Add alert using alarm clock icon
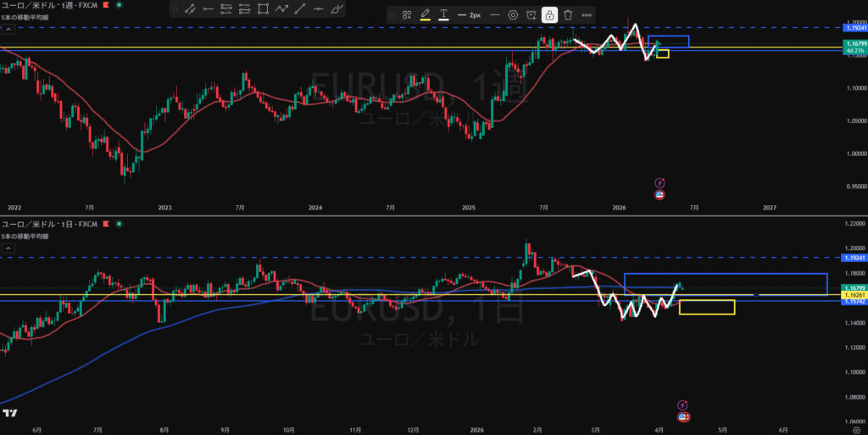This screenshot has width=868, height=435. pyautogui.click(x=531, y=15)
